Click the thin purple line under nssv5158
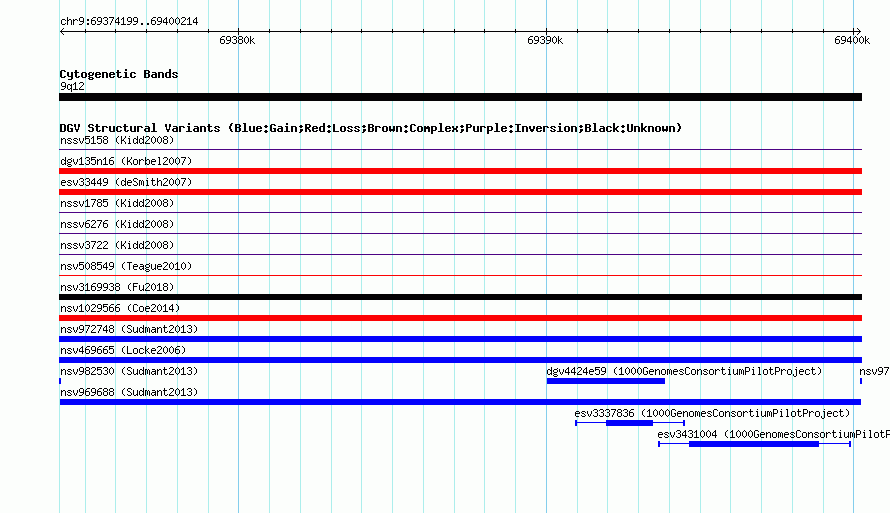The image size is (890, 513). 460,150
